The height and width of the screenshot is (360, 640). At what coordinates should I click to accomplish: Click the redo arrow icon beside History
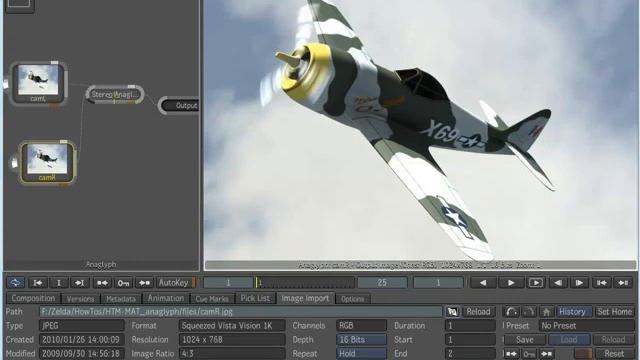point(529,312)
